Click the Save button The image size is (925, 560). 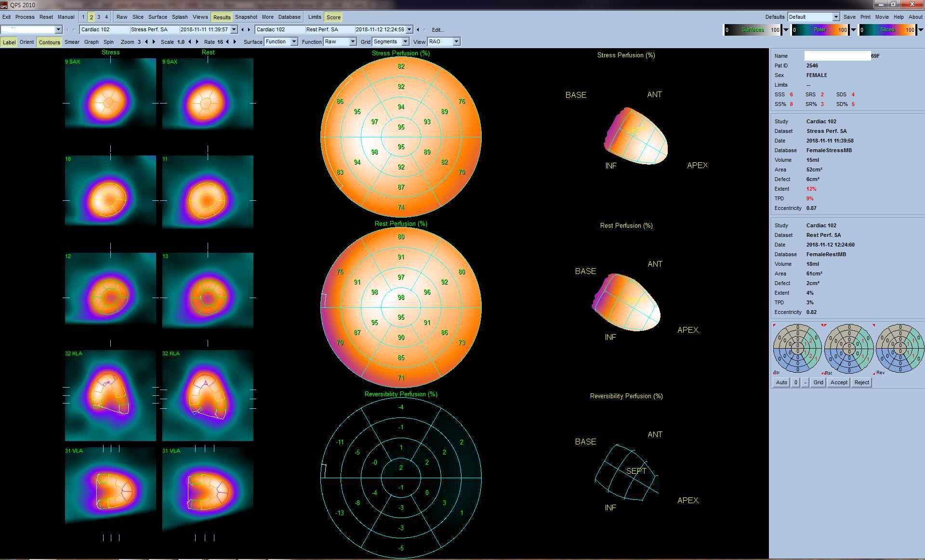[x=849, y=17]
